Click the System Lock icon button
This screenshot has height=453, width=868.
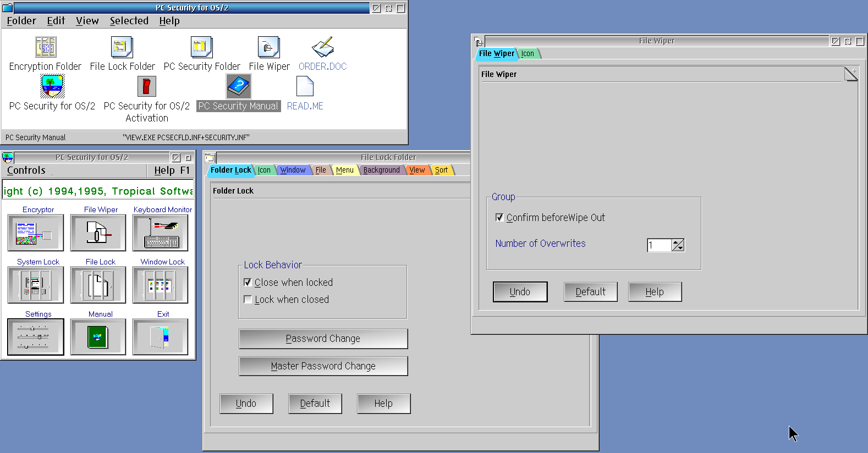tap(36, 285)
